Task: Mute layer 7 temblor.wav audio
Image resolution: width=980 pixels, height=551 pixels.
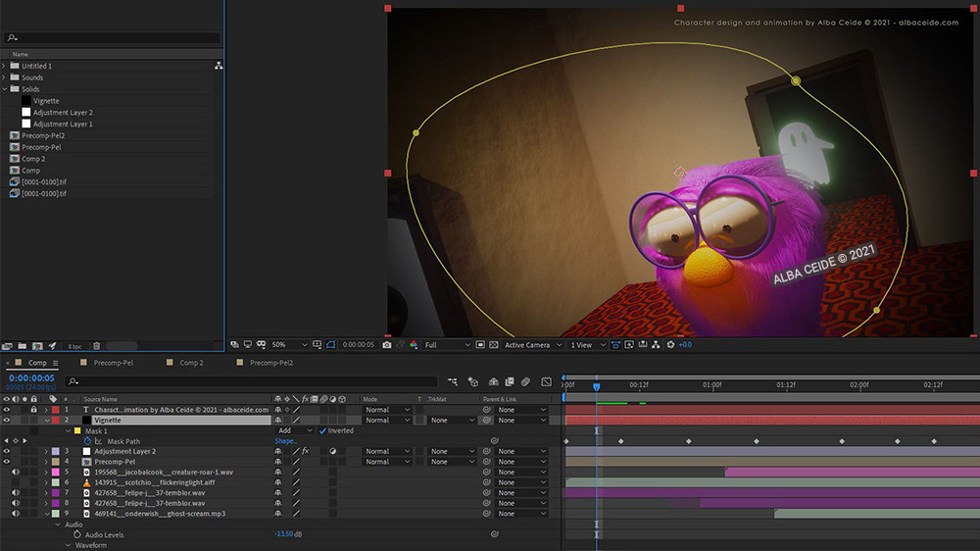Action: click(16, 493)
